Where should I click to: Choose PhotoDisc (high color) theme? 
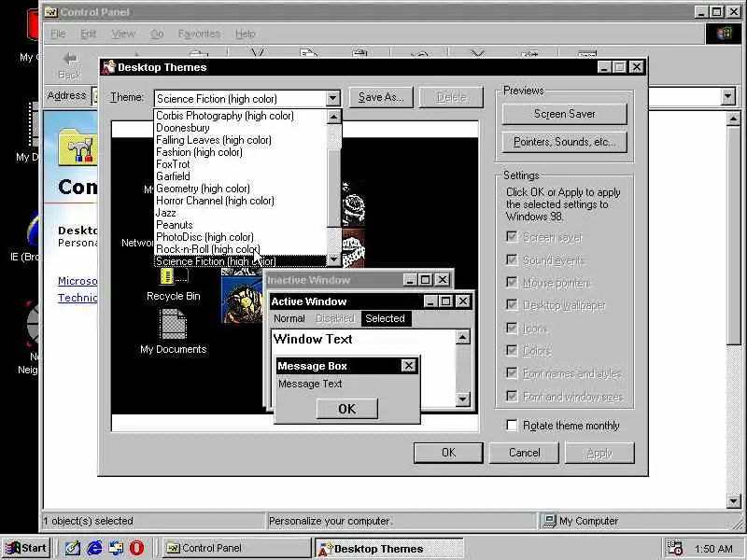241,237
